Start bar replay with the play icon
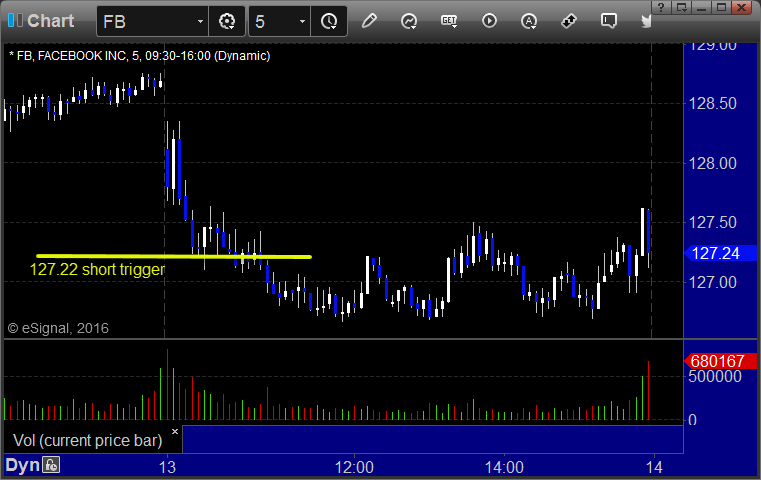The image size is (761, 480). [x=489, y=21]
